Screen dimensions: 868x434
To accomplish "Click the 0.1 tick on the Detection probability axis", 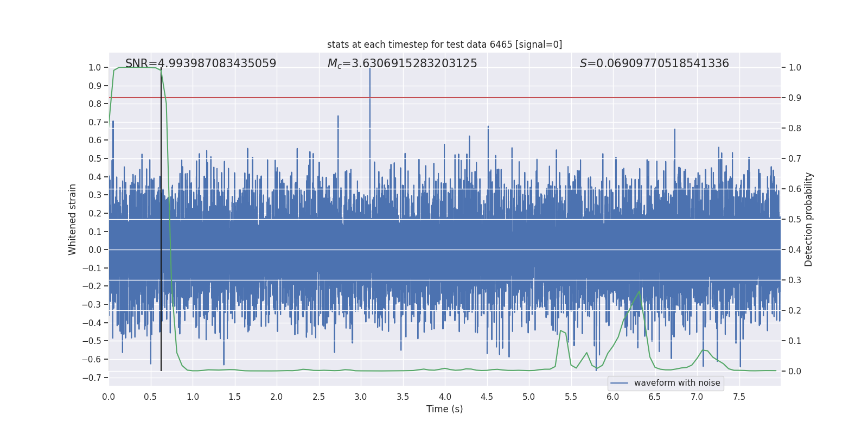I will pos(795,341).
